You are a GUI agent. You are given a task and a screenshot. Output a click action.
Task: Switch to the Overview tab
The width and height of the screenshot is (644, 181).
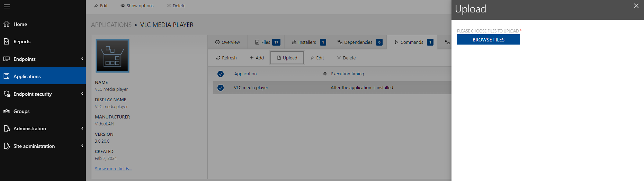coord(227,42)
